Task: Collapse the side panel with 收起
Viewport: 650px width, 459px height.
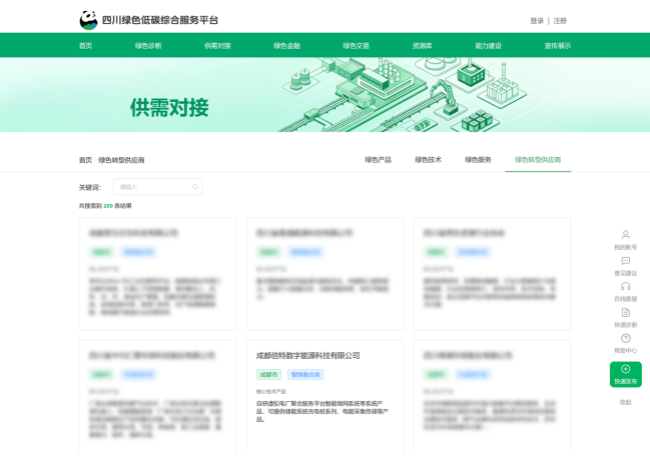Action: [626, 402]
